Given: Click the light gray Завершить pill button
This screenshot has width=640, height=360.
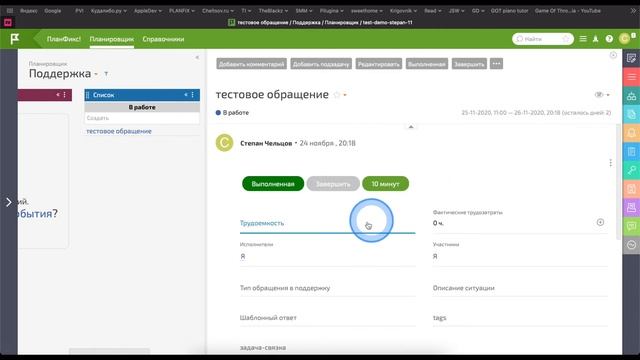Looking at the screenshot, I should coord(333,184).
